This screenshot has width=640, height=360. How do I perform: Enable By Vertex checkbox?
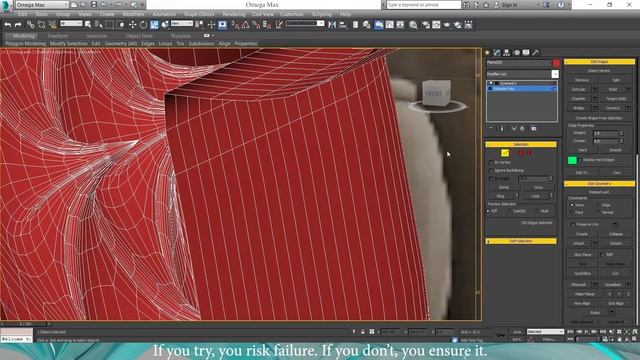[491, 162]
